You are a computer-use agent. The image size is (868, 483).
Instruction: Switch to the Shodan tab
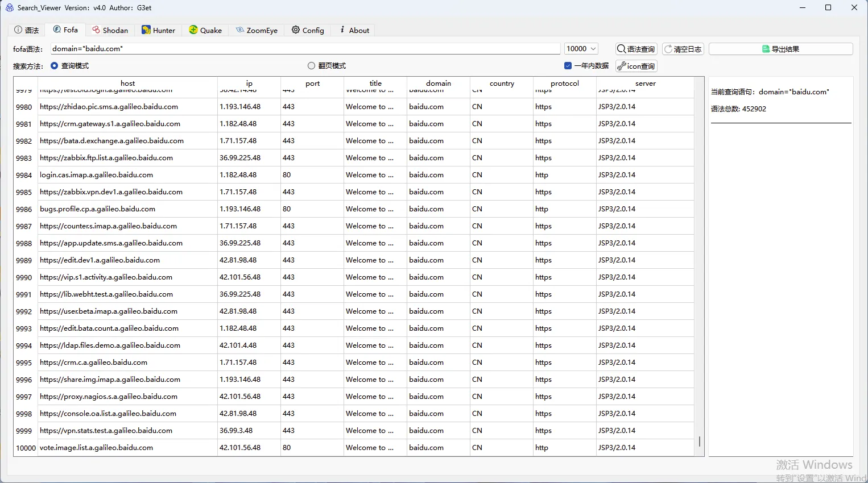pos(110,30)
